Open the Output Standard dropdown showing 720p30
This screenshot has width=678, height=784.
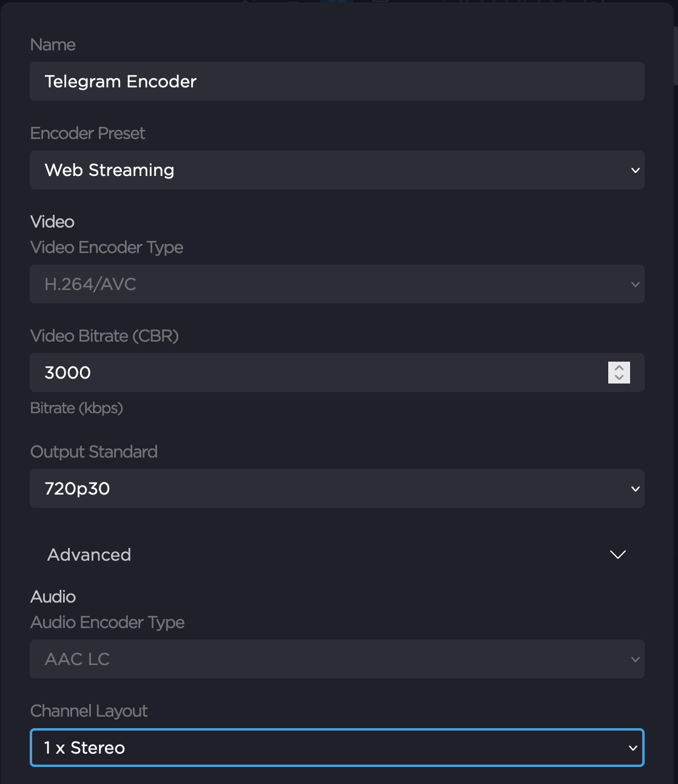[x=337, y=488]
